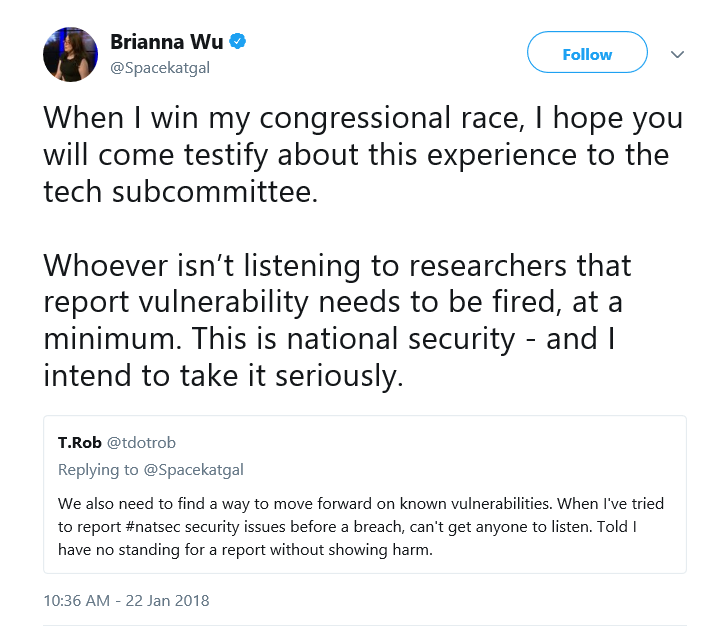This screenshot has height=626, width=728.
Task: Open the Brianna Wu display name
Action: tap(167, 42)
